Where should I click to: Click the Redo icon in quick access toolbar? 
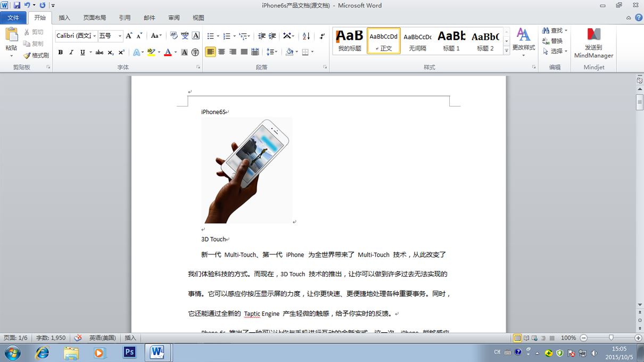point(42,5)
